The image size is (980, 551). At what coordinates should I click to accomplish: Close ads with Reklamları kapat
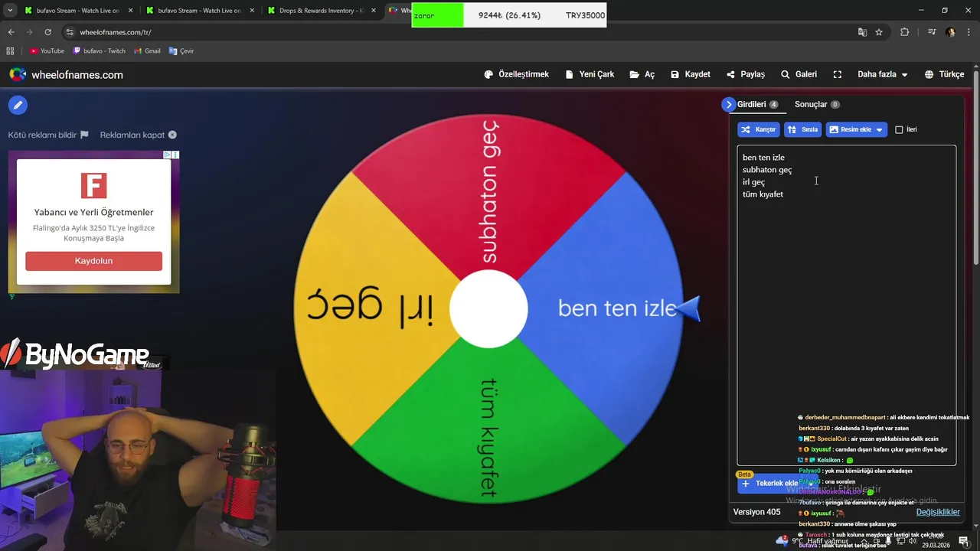pyautogui.click(x=138, y=135)
